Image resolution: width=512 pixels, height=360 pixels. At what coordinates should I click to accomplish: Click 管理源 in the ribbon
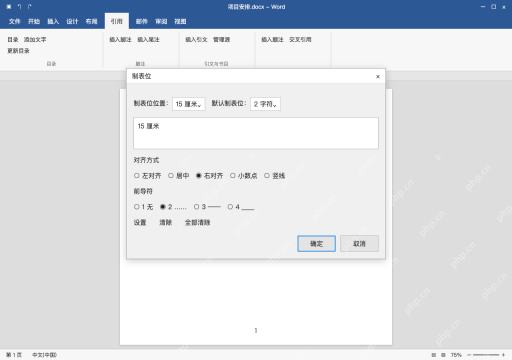(222, 39)
